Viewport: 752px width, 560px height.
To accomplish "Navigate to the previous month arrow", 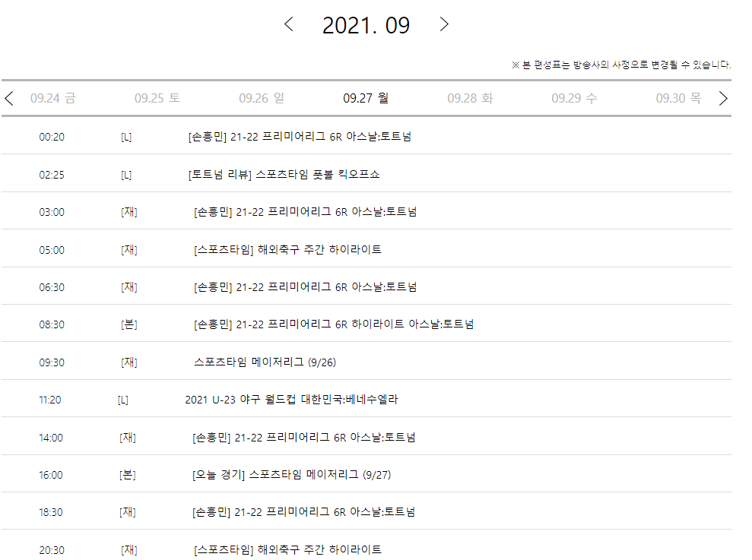I will tap(289, 24).
